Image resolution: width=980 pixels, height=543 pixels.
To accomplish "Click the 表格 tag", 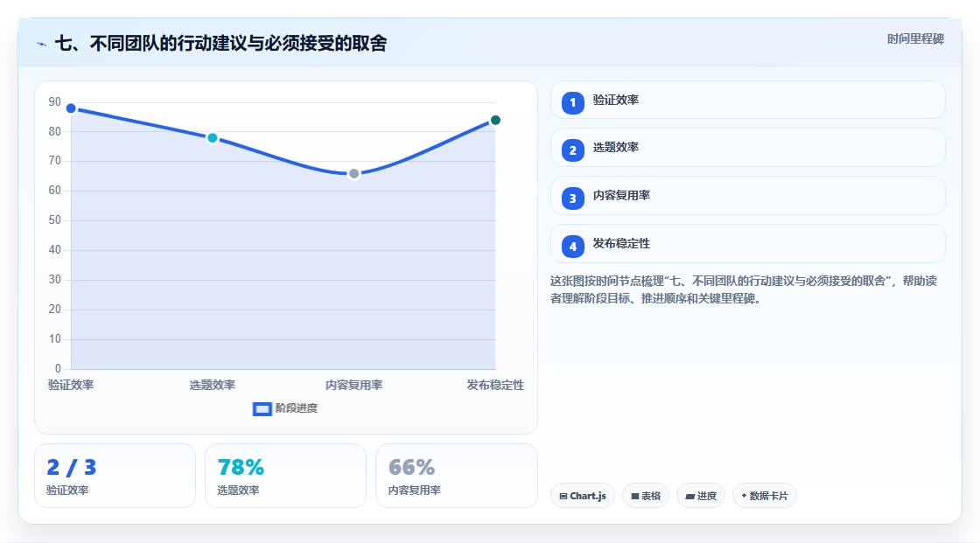I will [x=646, y=496].
